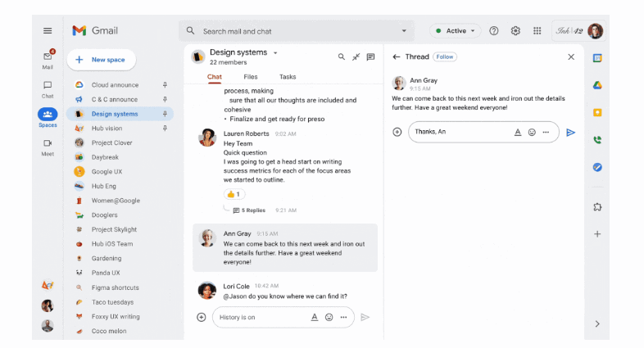644x348 pixels.
Task: Open Google Drive side panel
Action: point(597,85)
